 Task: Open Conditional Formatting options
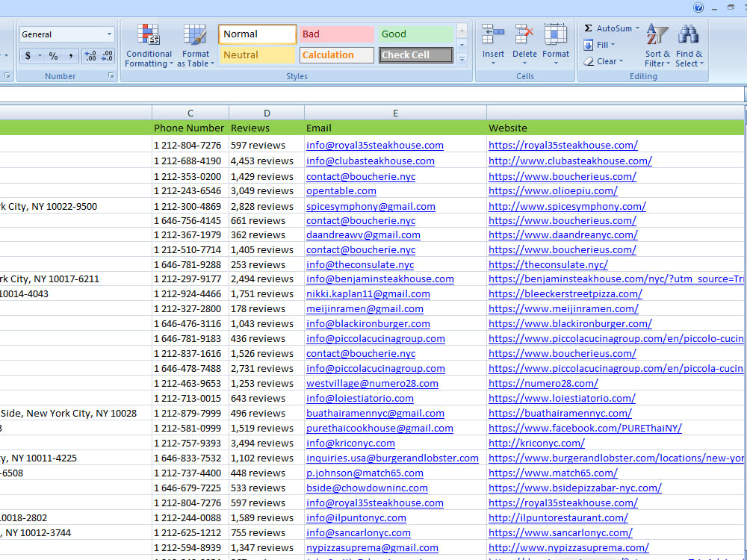coord(149,45)
